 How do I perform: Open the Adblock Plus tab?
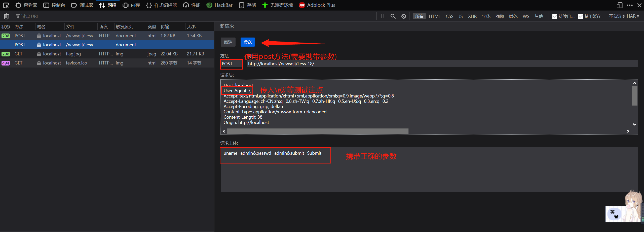click(x=317, y=5)
